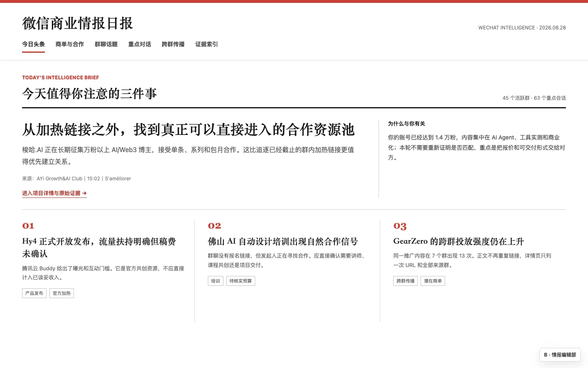This screenshot has width=588, height=368.
Task: Click the WECHAT INTELLIGENCE date text
Action: [522, 28]
